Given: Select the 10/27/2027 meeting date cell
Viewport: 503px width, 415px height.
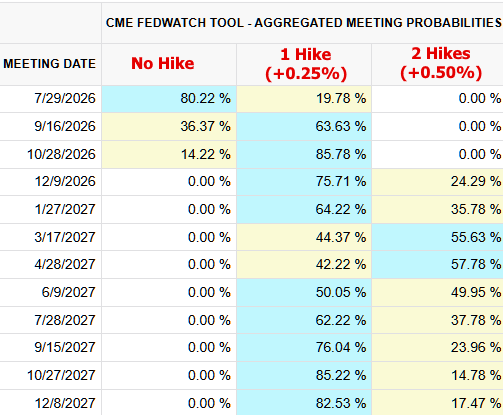Looking at the screenshot, I should (50, 376).
